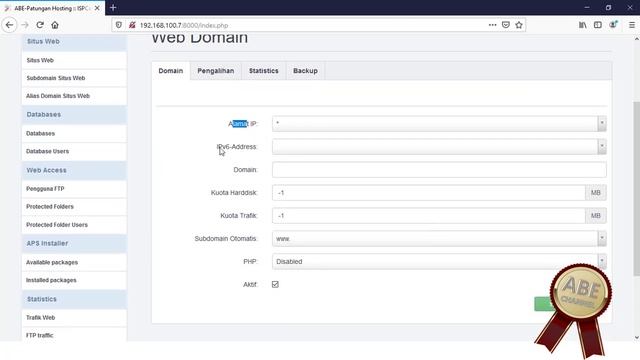The height and width of the screenshot is (360, 640).
Task: Open the Databases sidebar link
Action: coord(74,133)
